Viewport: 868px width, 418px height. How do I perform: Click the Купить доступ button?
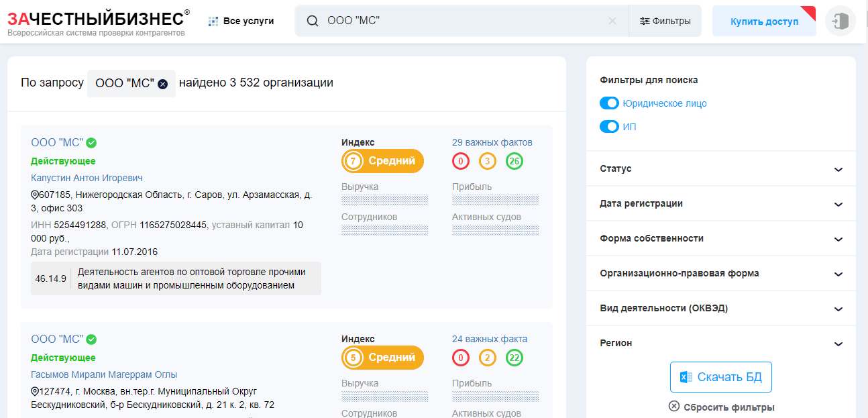(x=764, y=21)
